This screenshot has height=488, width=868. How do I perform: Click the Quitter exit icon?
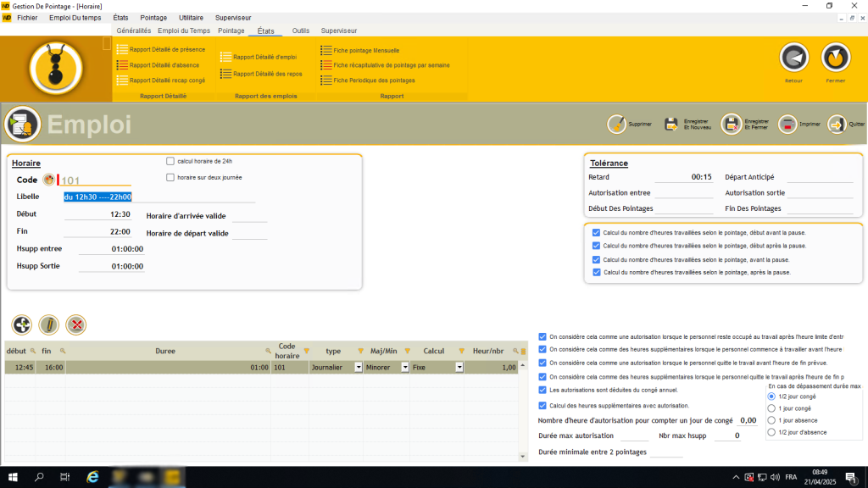click(837, 124)
